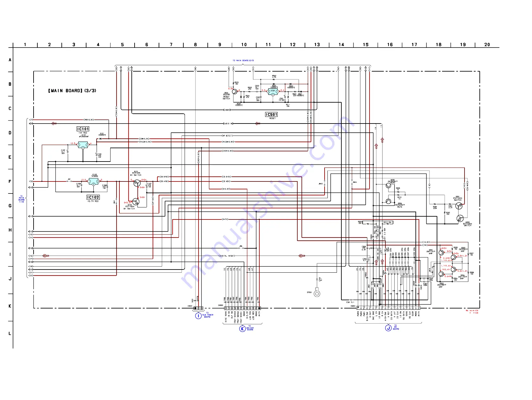
Task: Click the D101 diode symbol
Action: click(x=101, y=138)
